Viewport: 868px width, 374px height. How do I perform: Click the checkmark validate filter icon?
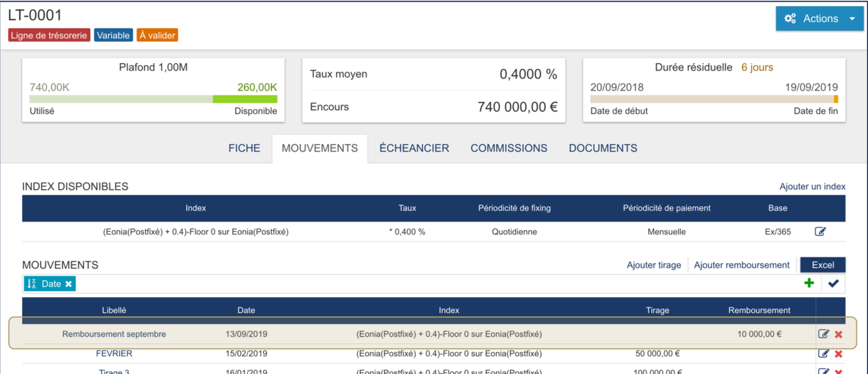(x=833, y=283)
